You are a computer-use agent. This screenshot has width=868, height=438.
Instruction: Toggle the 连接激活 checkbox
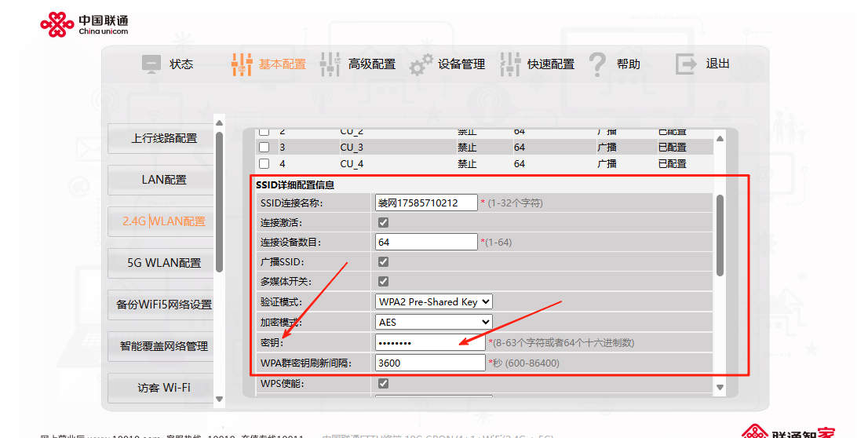(383, 223)
